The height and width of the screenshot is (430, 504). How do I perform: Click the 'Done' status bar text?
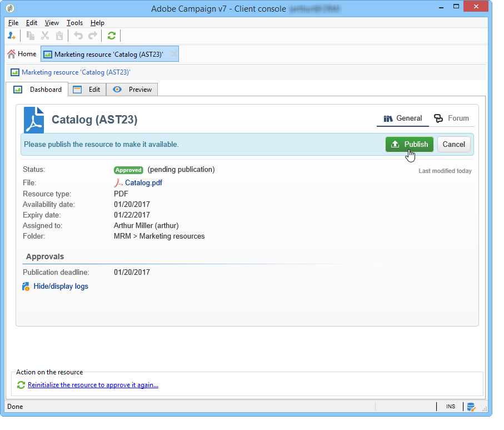(15, 407)
